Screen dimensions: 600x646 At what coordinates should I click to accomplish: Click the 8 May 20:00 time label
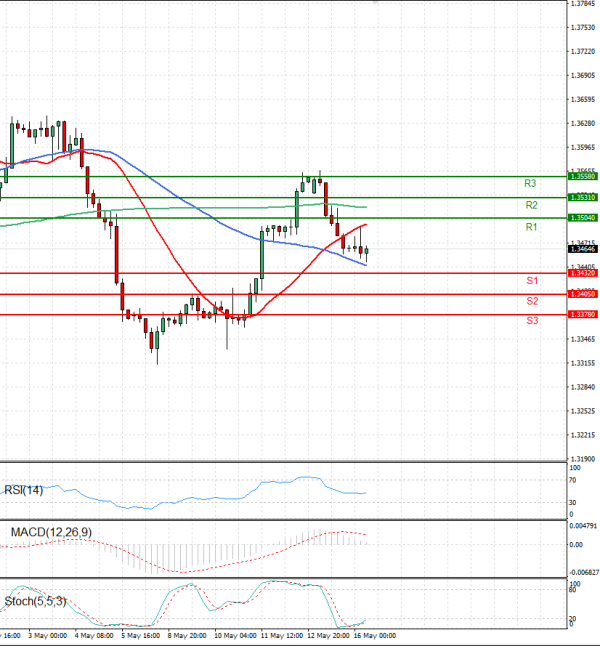click(187, 636)
